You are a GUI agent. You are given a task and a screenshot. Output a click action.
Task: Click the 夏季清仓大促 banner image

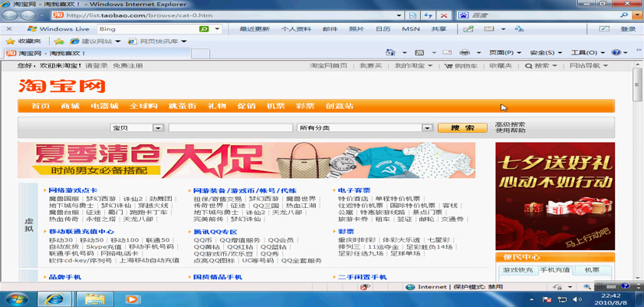tap(246, 160)
